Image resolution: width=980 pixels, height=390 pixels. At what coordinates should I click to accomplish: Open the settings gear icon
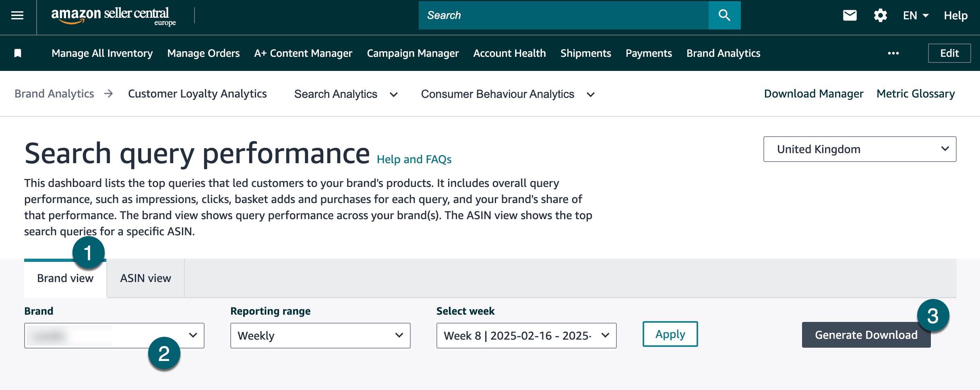880,16
